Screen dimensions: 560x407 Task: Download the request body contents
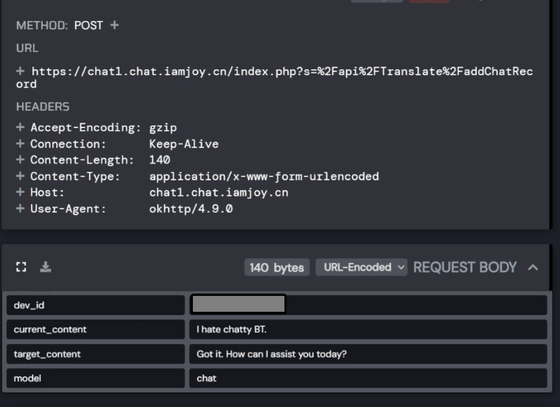pyautogui.click(x=45, y=267)
